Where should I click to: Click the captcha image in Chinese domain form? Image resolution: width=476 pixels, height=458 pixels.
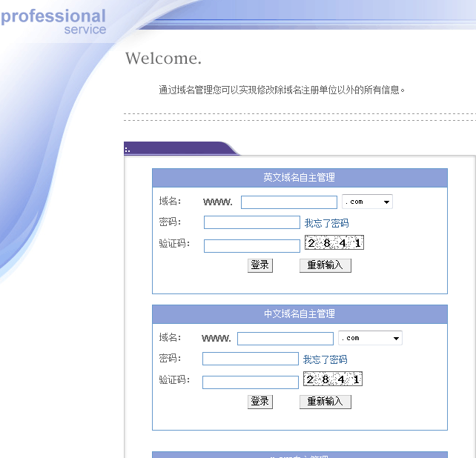pos(332,379)
